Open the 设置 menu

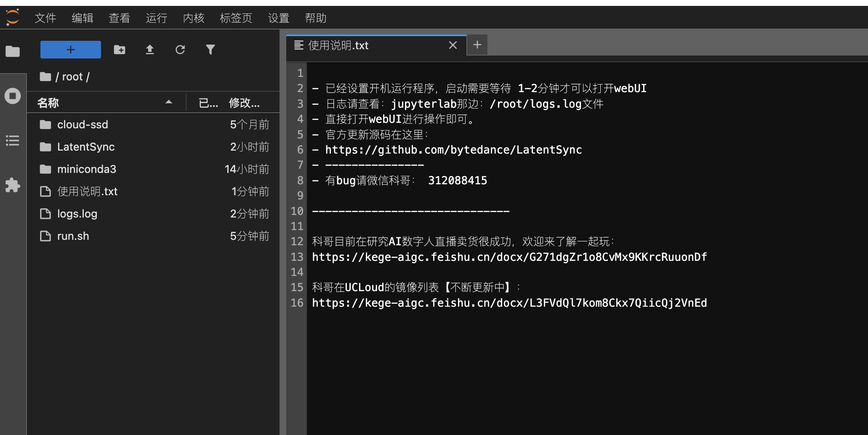click(x=279, y=18)
